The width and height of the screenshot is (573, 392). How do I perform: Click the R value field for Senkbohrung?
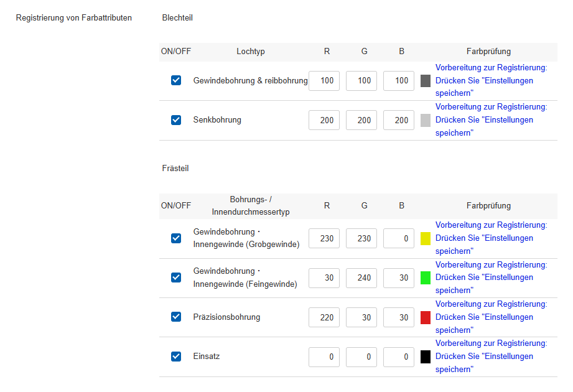[x=324, y=121]
